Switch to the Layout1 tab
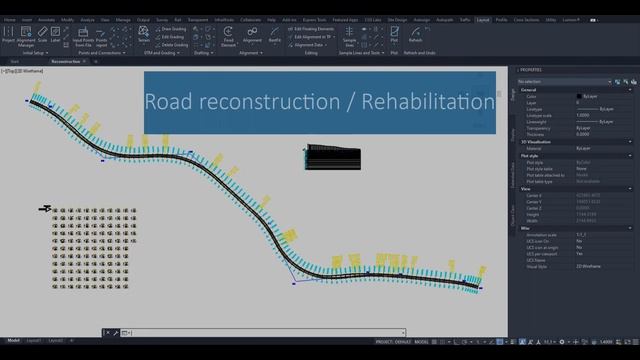The image size is (640, 360). [x=34, y=340]
